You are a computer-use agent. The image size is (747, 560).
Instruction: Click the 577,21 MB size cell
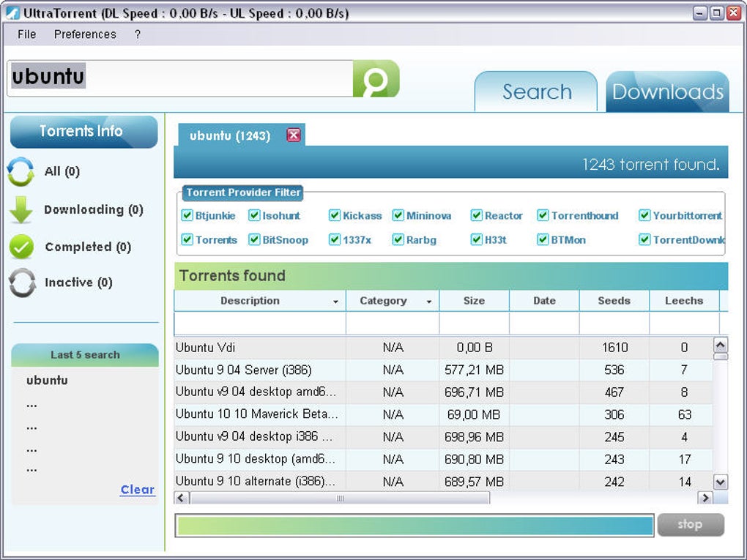(x=474, y=370)
